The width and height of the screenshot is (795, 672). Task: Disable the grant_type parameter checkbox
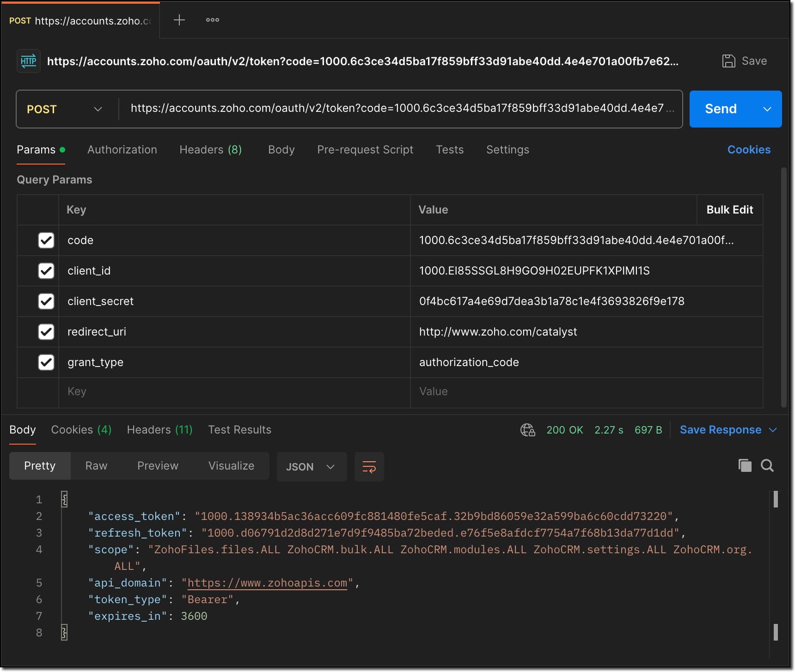[46, 362]
